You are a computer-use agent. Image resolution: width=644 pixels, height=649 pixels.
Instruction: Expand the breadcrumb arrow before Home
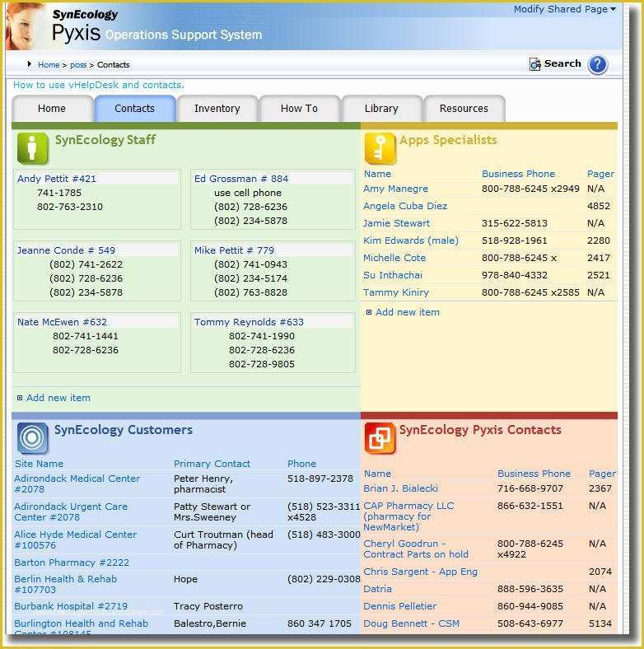[x=29, y=63]
